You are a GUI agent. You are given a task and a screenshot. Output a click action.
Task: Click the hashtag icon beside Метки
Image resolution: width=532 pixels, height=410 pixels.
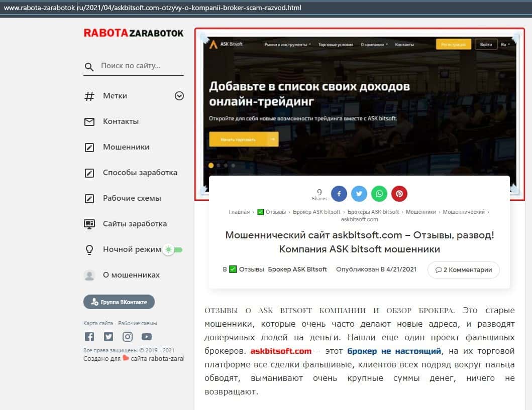[89, 96]
